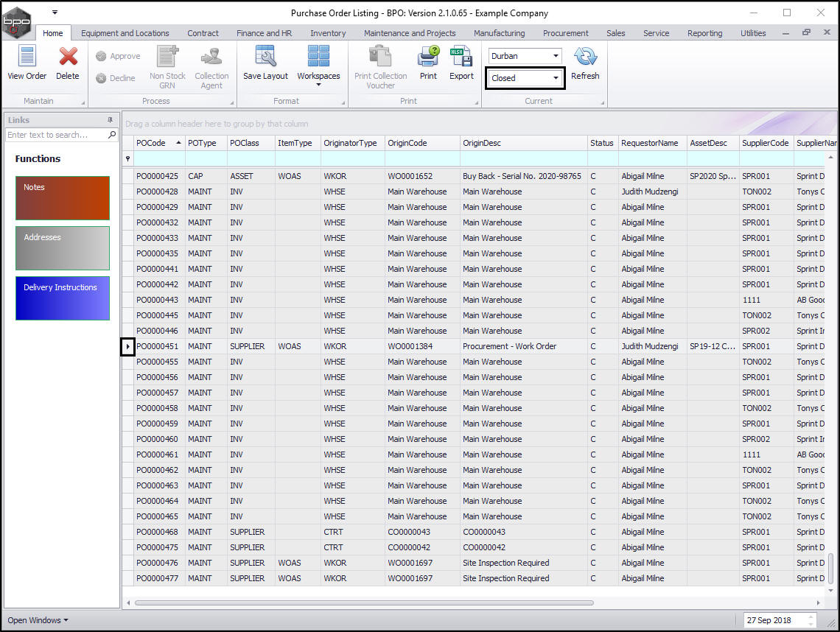
Task: Click the Addresses function tile
Action: pos(63,248)
